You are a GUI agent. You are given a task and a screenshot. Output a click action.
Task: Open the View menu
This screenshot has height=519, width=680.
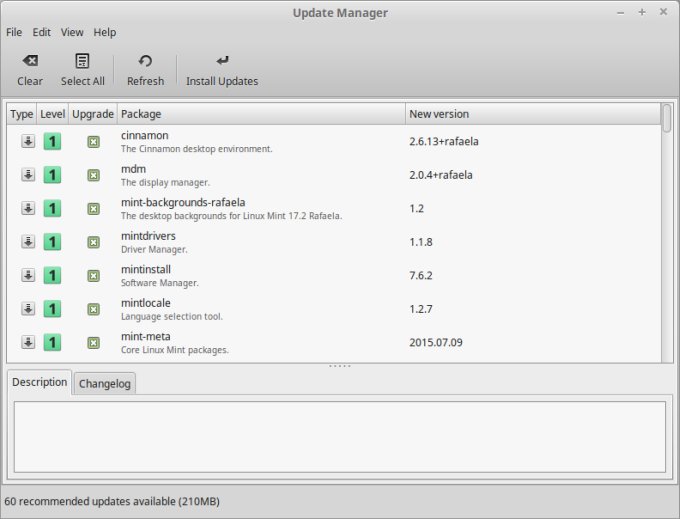point(72,32)
